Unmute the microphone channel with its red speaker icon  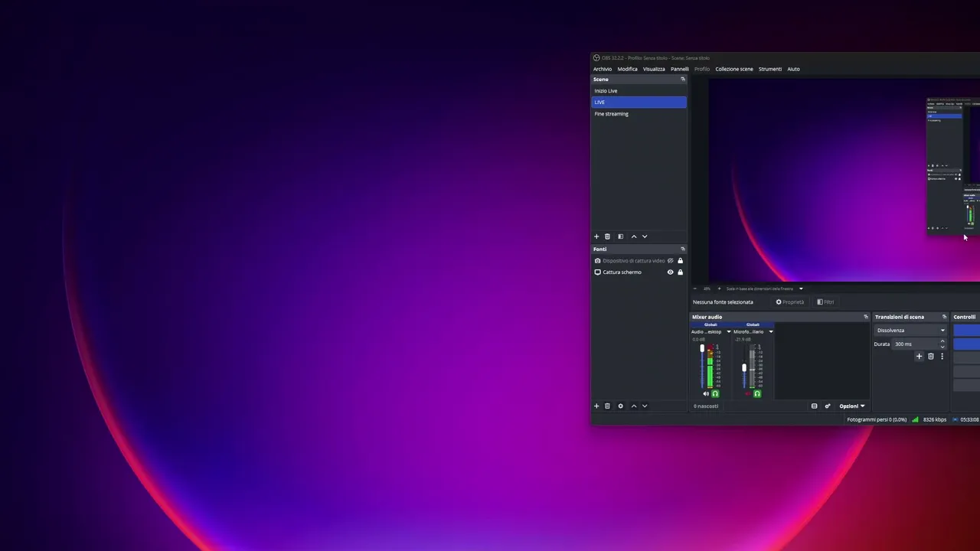pyautogui.click(x=748, y=394)
